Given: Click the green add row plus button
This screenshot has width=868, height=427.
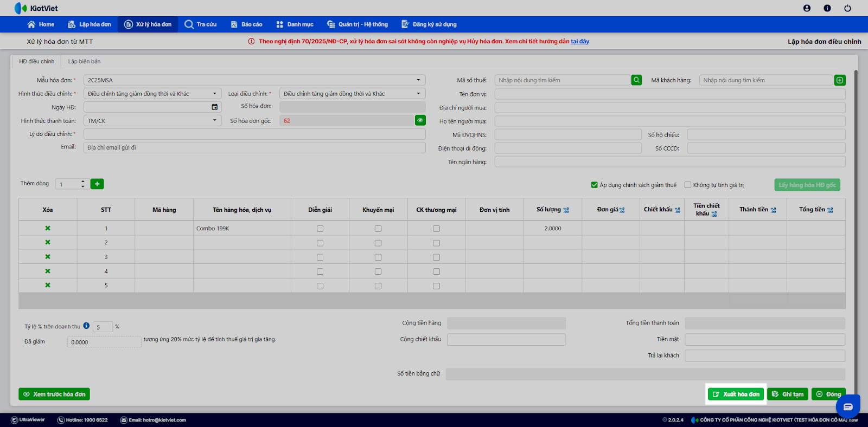Looking at the screenshot, I should click(97, 184).
